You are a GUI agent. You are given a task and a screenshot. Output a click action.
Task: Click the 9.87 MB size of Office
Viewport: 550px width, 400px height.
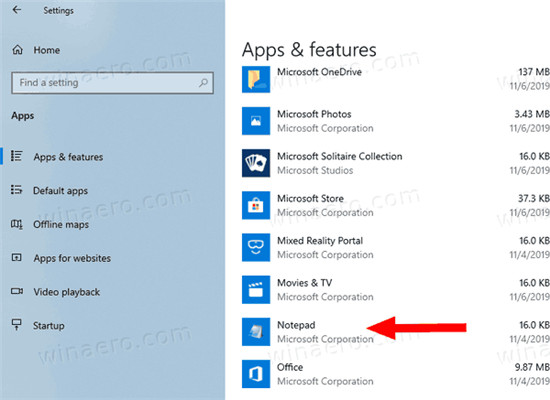(532, 367)
